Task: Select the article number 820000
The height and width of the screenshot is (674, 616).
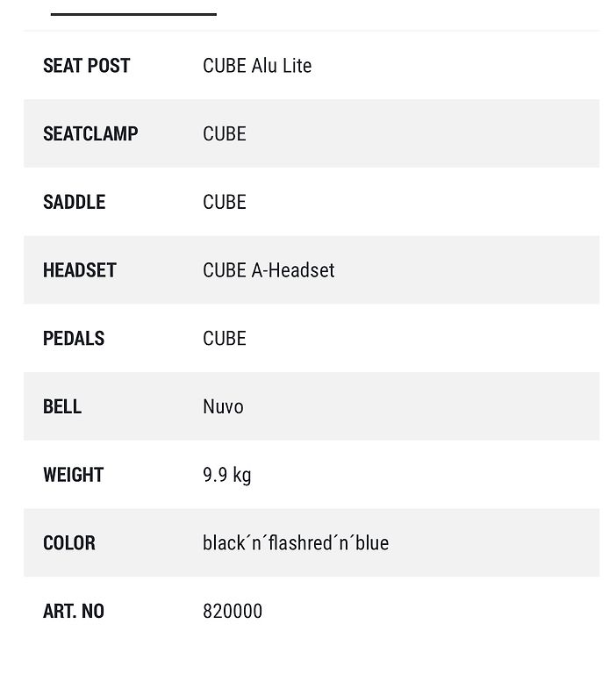Action: (233, 611)
